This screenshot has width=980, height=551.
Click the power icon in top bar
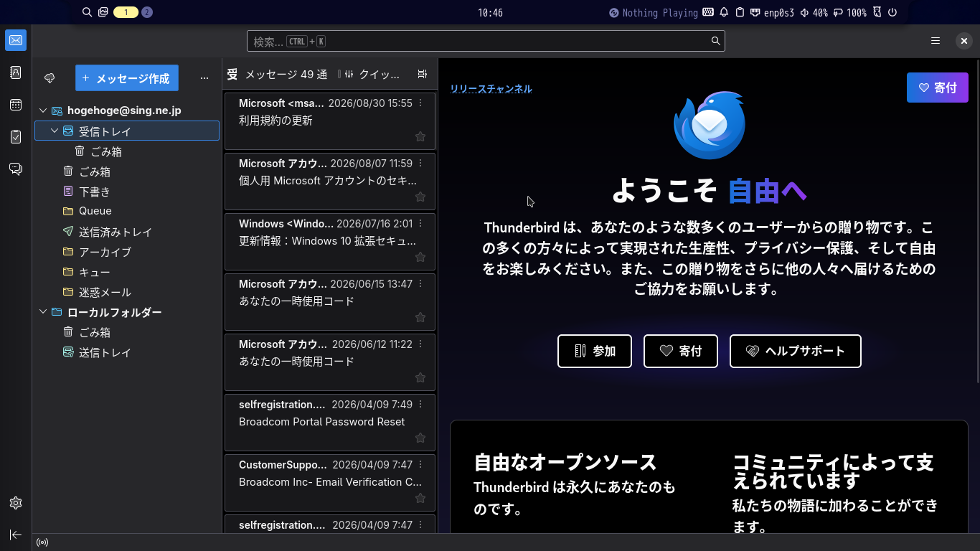[892, 12]
